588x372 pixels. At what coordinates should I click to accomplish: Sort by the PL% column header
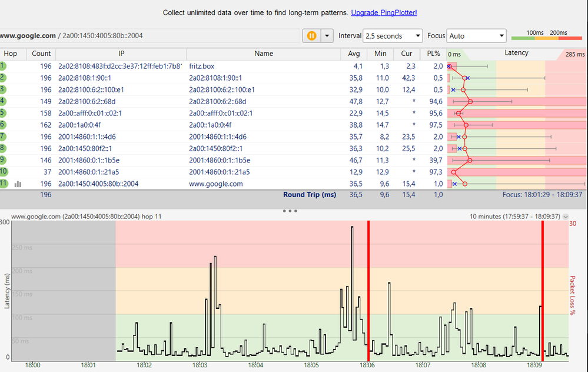click(433, 54)
